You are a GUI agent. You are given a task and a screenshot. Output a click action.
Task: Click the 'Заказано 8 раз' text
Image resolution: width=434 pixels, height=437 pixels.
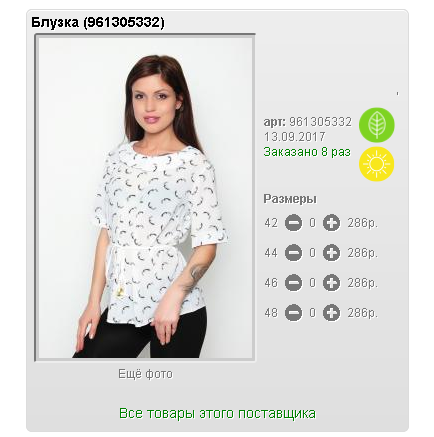307,152
